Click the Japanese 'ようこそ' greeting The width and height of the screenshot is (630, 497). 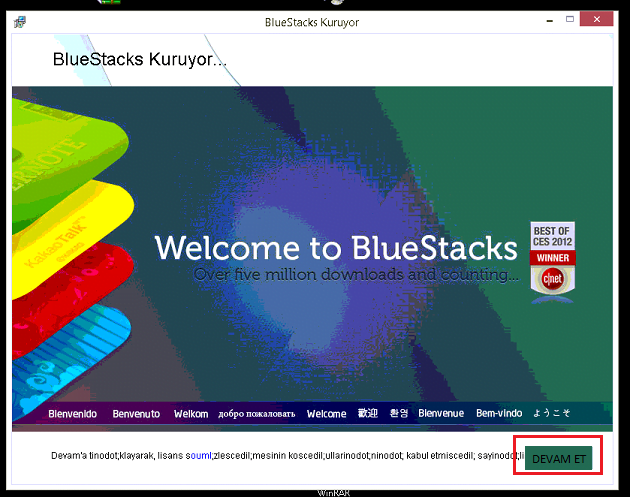point(552,413)
